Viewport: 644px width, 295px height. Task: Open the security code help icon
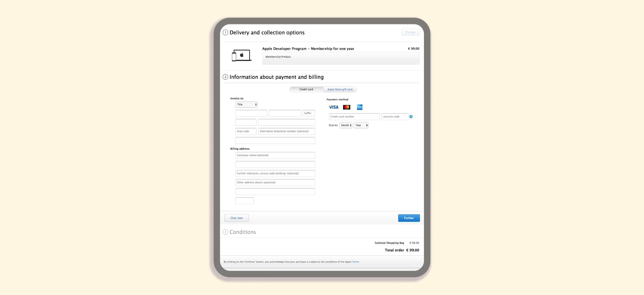pyautogui.click(x=411, y=117)
